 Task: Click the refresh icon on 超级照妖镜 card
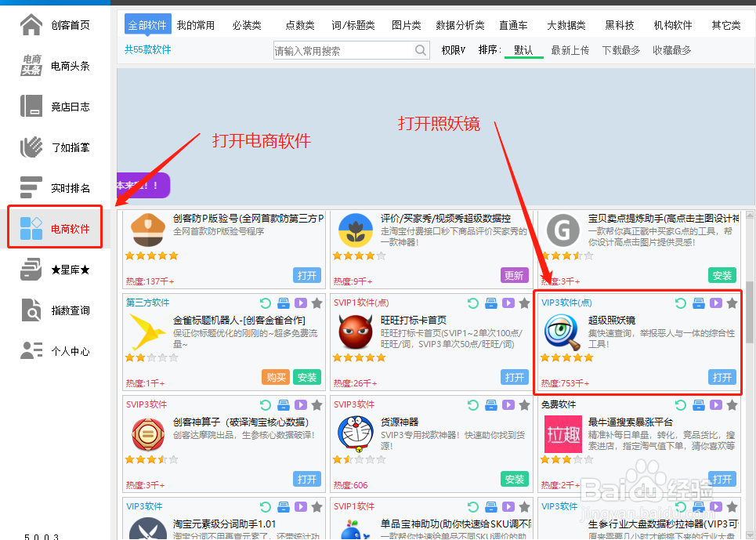(x=680, y=303)
